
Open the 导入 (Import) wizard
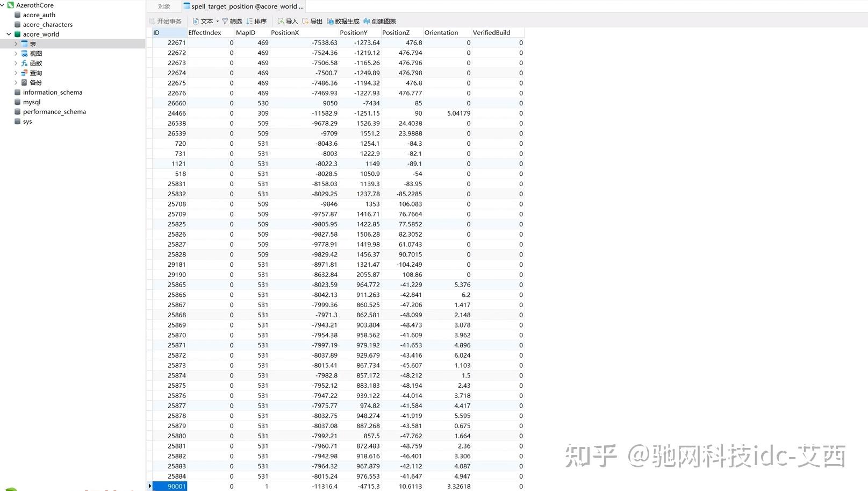(286, 21)
